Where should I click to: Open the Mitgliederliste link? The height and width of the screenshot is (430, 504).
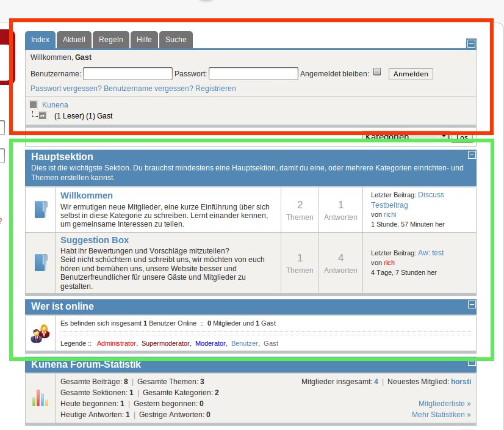click(x=444, y=404)
